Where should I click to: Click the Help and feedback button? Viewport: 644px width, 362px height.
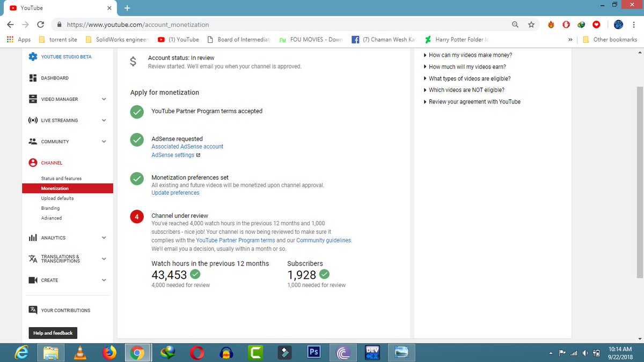click(x=53, y=333)
